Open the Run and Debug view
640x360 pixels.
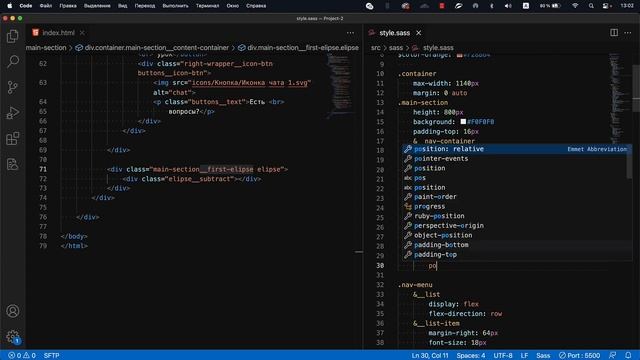(x=13, y=113)
